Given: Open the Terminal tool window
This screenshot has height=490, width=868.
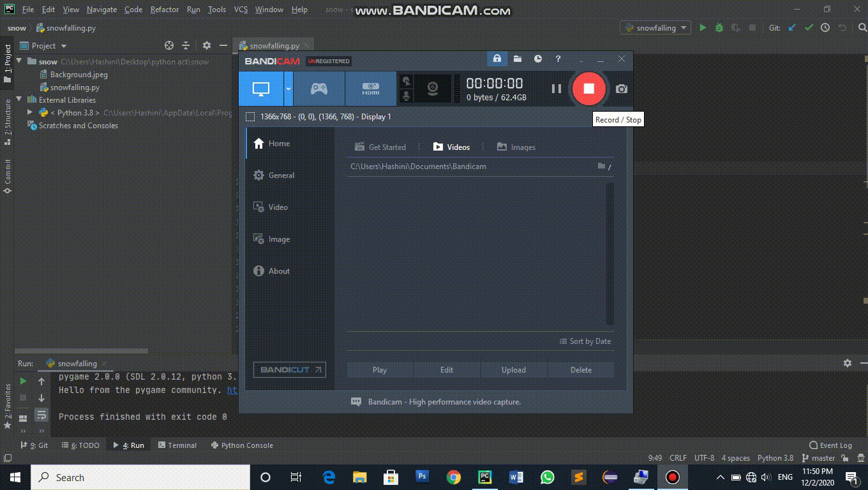Looking at the screenshot, I should click(177, 445).
